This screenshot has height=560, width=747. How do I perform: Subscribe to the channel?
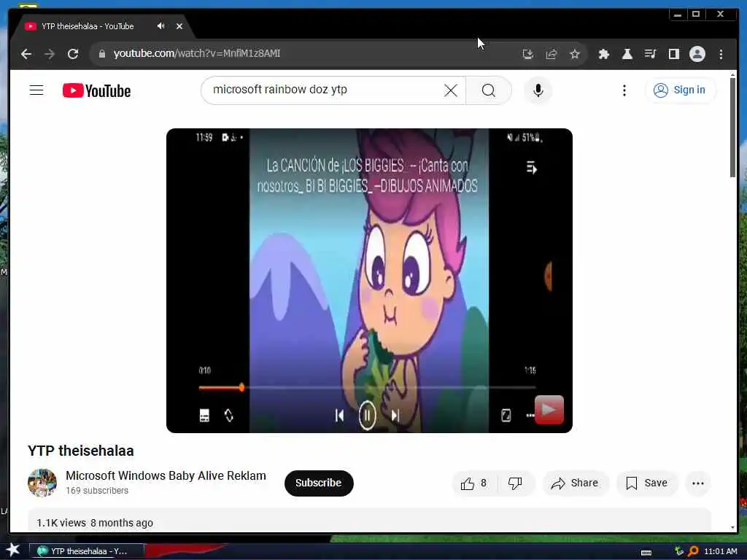319,483
